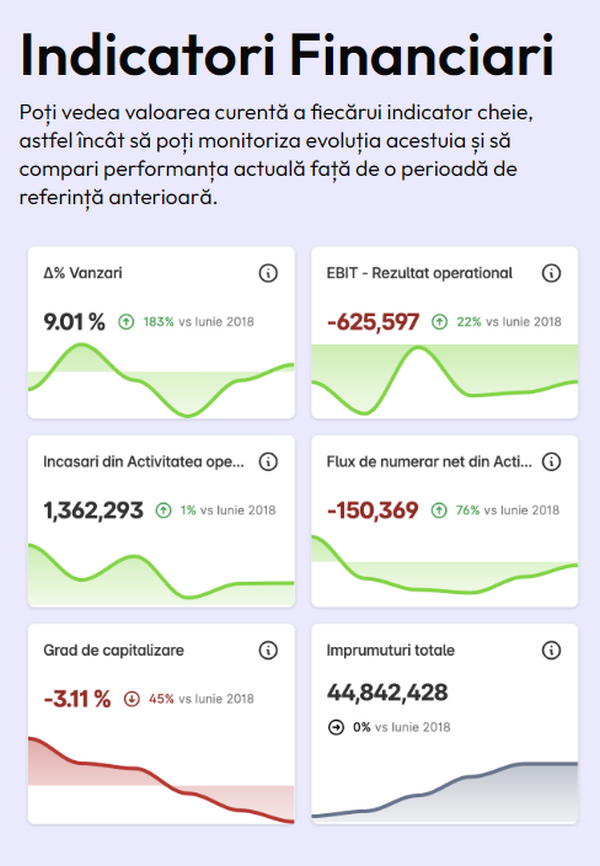
Task: Click red down-arrow icon beside 45%
Action: click(131, 699)
